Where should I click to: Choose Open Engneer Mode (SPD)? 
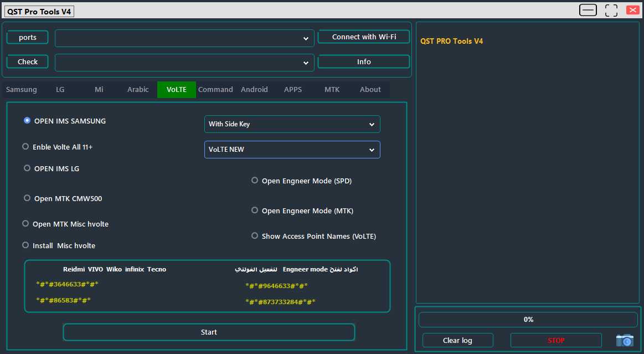click(x=254, y=180)
